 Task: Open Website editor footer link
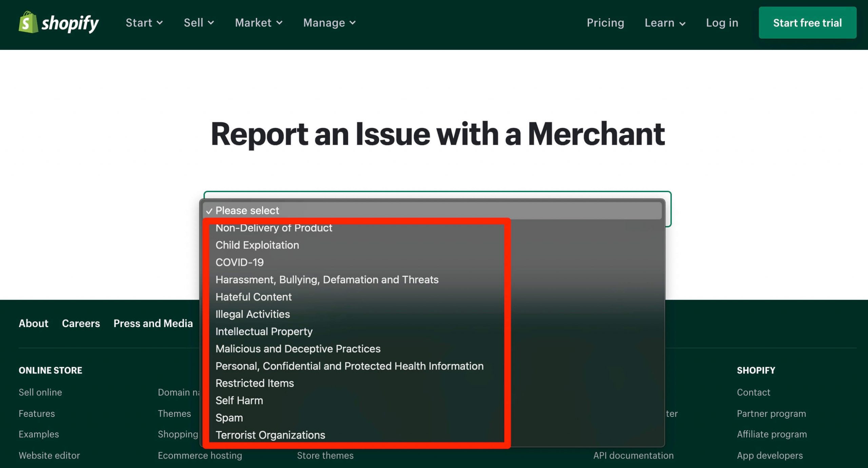(49, 455)
